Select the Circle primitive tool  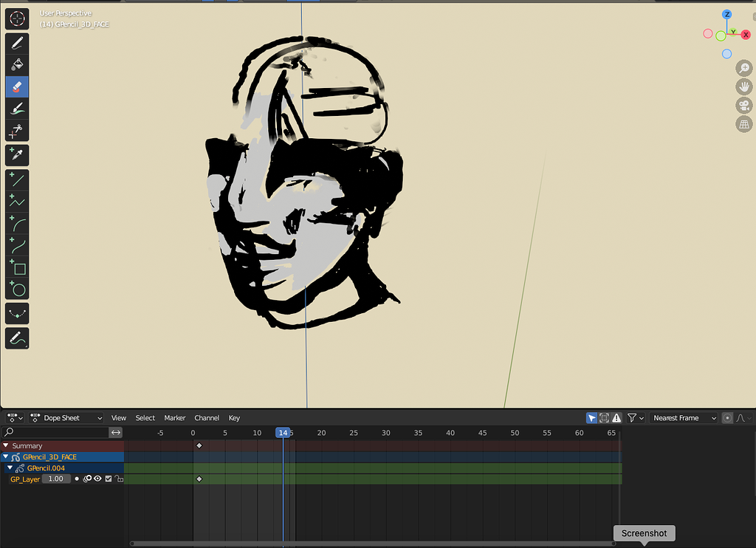click(x=17, y=290)
